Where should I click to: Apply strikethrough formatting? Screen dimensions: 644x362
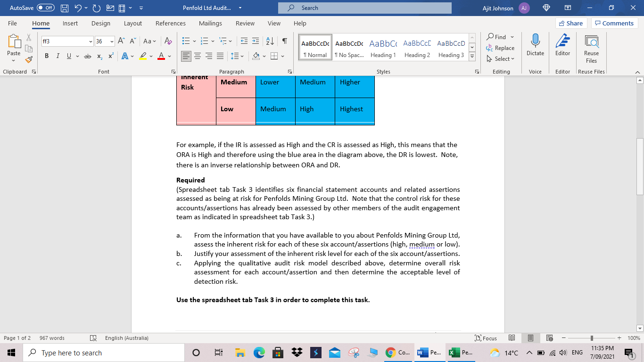[87, 56]
